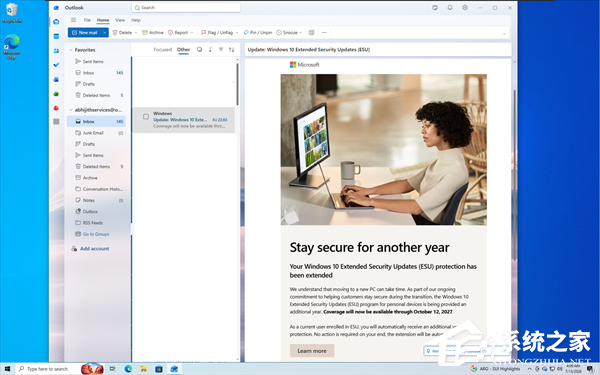Open the Windows ESU update email
600x375 pixels.
coord(184,120)
